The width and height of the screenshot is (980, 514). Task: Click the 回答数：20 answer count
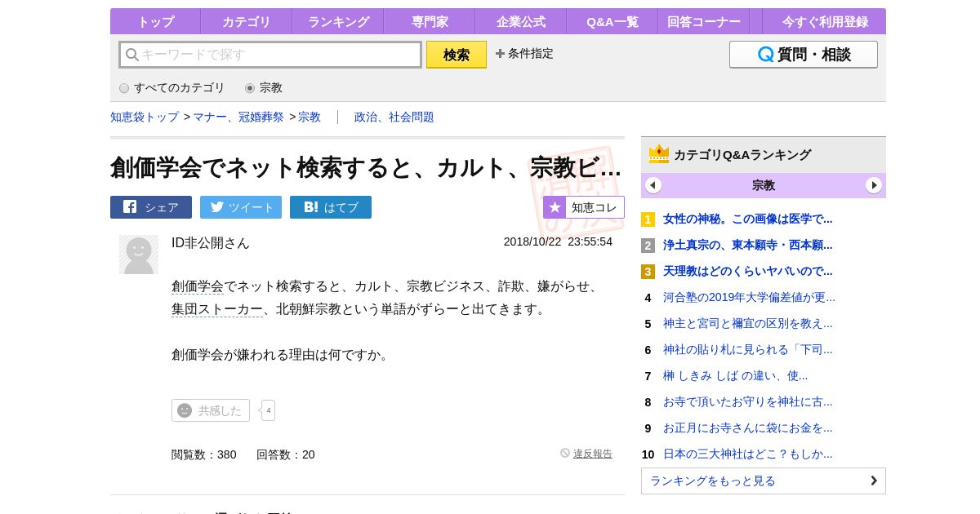[x=286, y=454]
